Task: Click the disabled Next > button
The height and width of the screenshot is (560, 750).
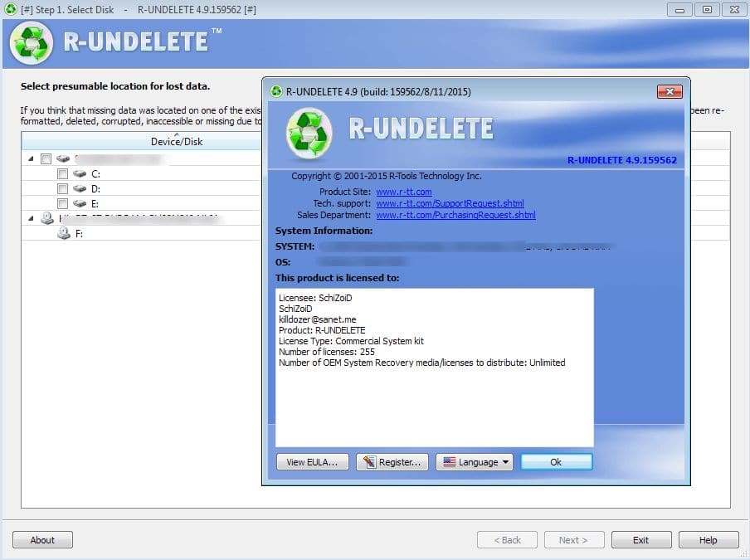Action: point(574,540)
